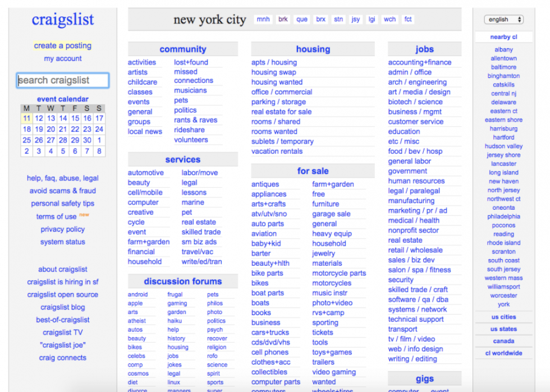The height and width of the screenshot is (392, 550).
Task: Select the stn area tab
Action: tap(338, 19)
